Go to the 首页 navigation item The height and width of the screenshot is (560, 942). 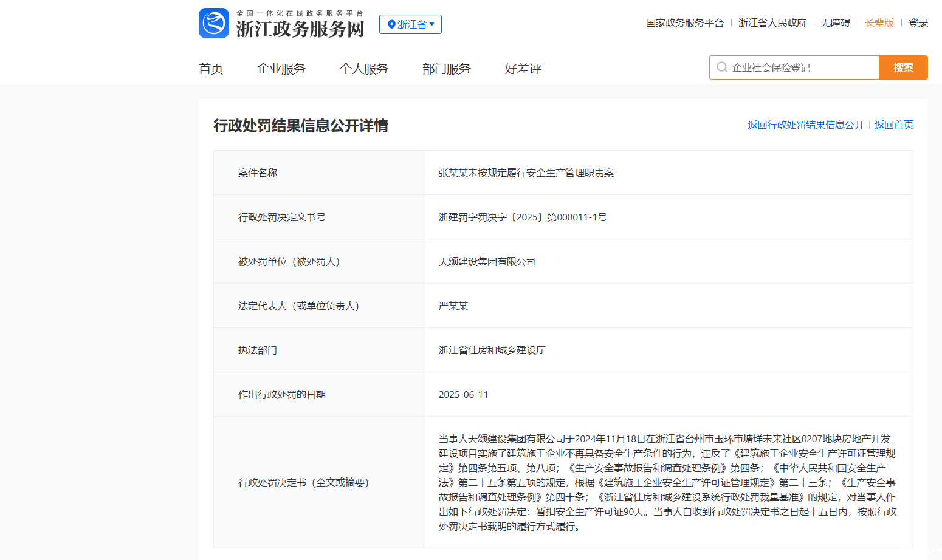click(x=211, y=69)
